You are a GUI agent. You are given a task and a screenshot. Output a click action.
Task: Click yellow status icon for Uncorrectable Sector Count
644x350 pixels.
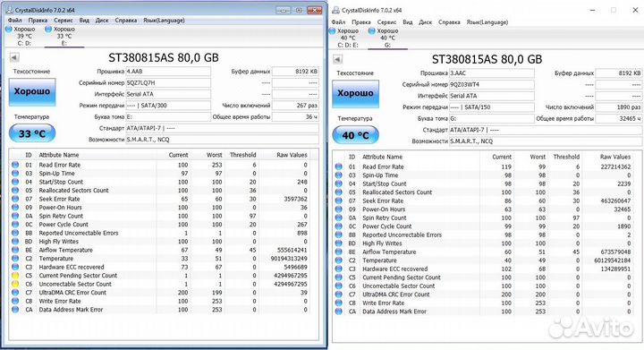point(15,284)
